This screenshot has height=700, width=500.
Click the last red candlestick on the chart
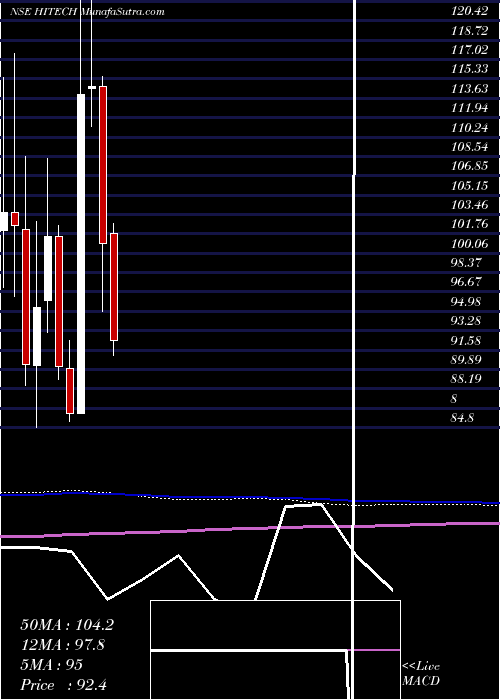pos(114,287)
